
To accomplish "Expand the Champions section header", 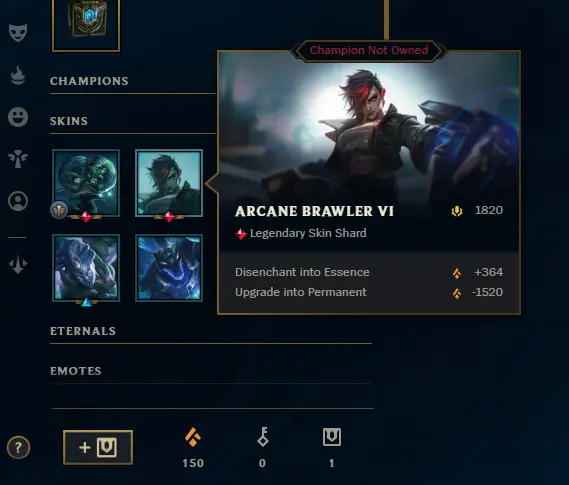I will tap(89, 81).
